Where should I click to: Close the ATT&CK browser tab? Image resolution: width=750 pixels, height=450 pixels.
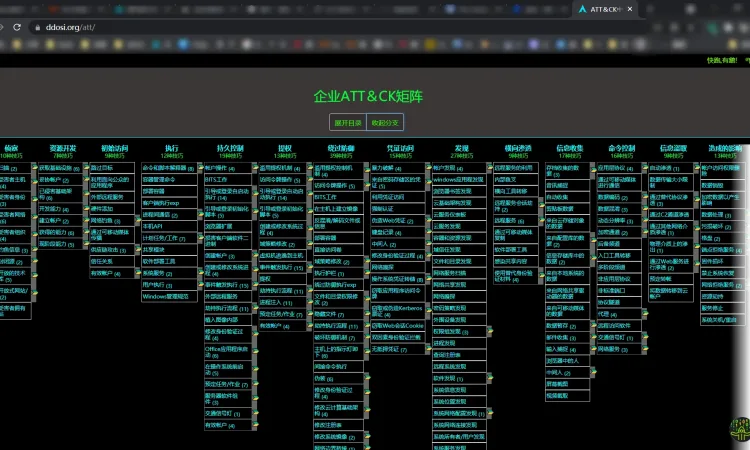[629, 9]
